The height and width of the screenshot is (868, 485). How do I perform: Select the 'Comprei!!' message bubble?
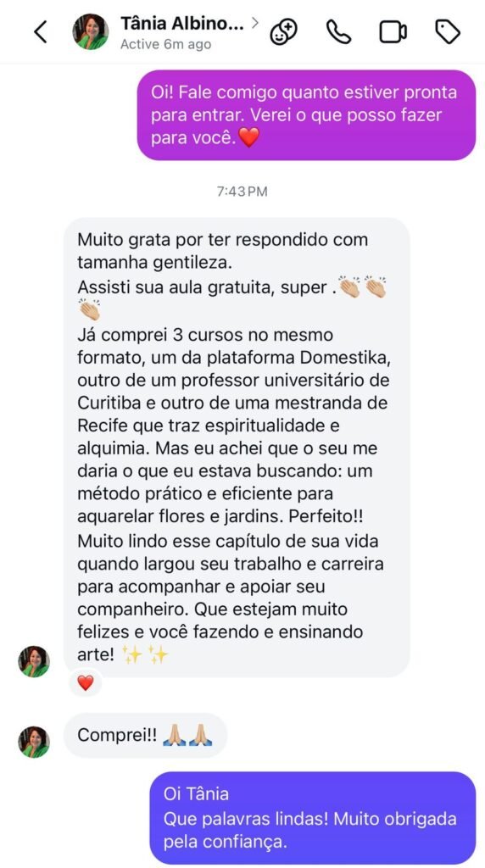145,736
